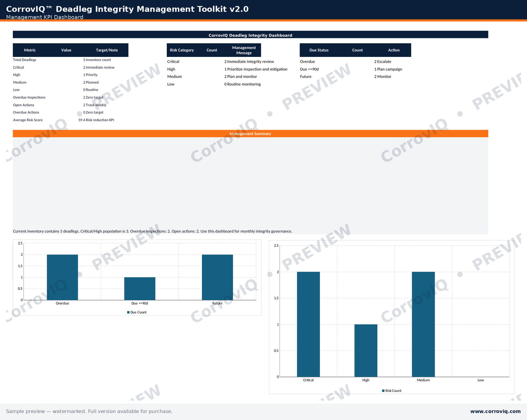Click the Risk Count legend color swatch
527x420 pixels.
[x=383, y=390]
